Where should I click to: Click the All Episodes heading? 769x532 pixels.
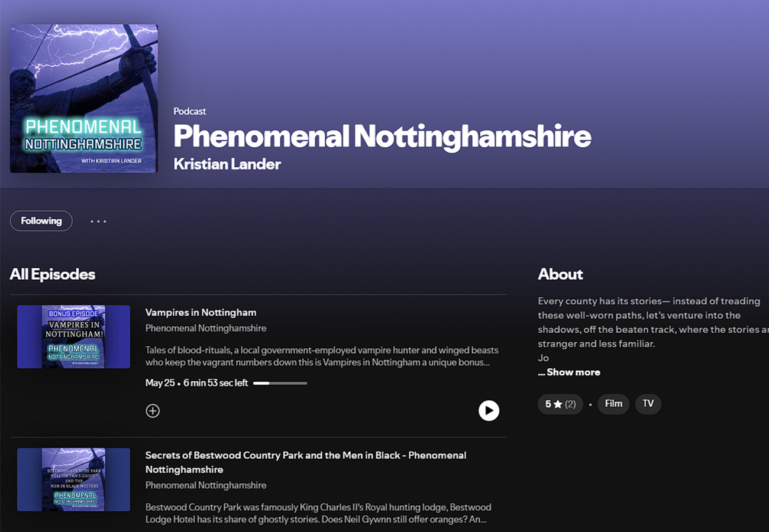tap(53, 274)
